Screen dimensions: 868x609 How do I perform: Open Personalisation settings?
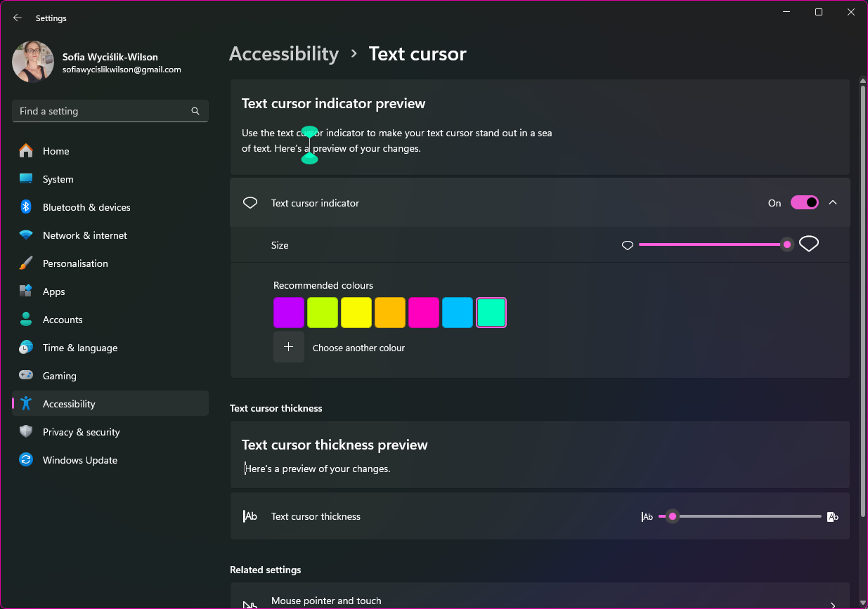110,263
